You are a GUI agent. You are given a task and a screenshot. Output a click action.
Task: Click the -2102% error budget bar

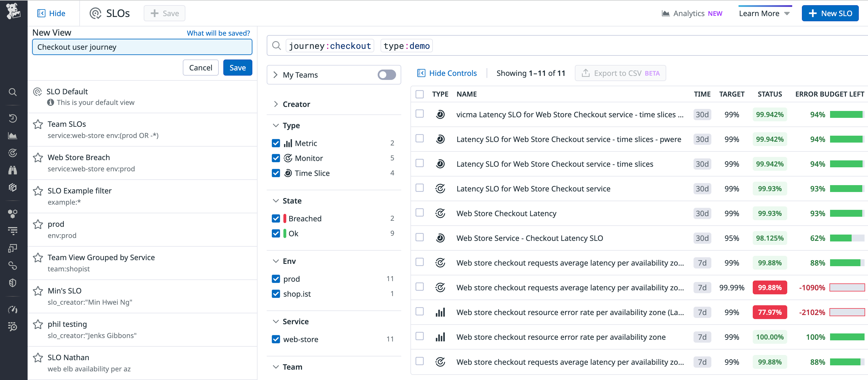click(x=847, y=312)
